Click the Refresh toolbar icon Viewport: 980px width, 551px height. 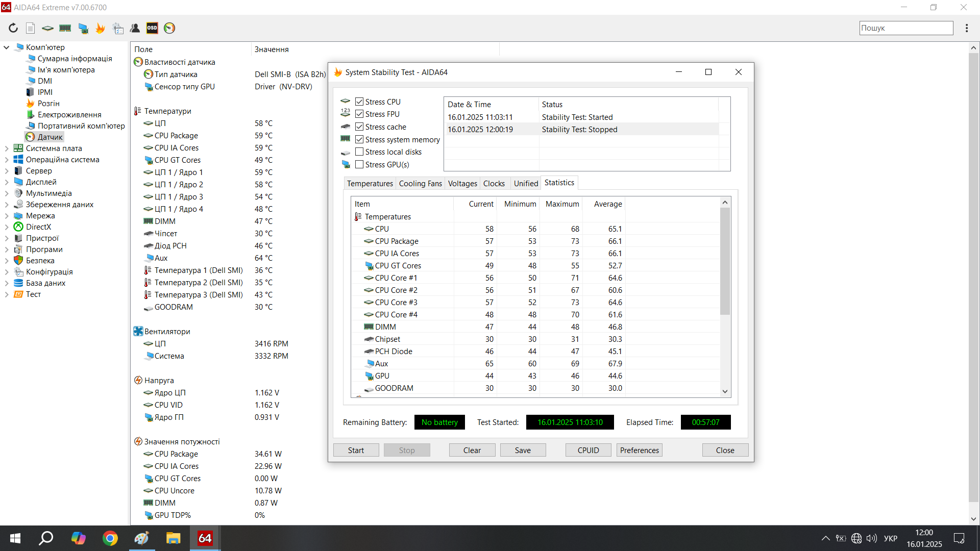pyautogui.click(x=13, y=28)
